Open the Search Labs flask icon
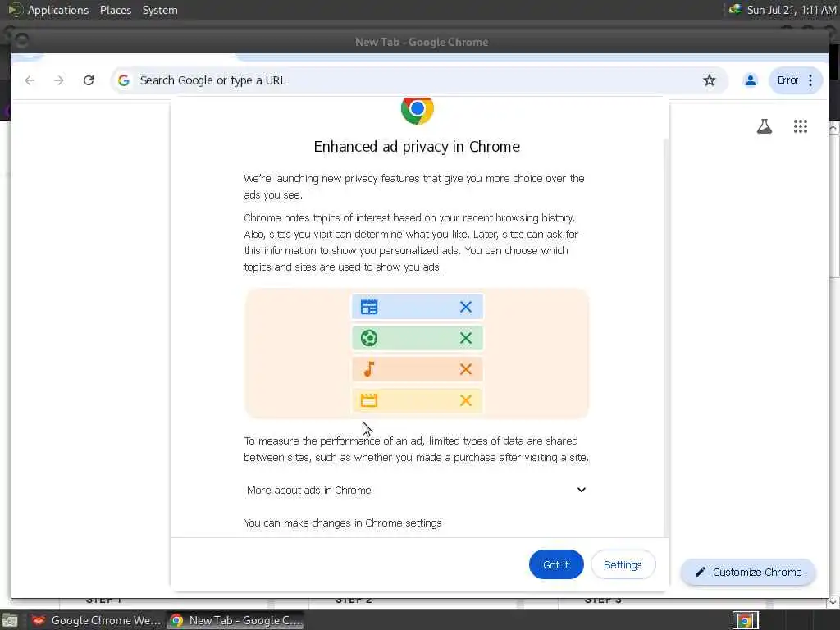The width and height of the screenshot is (840, 630). tap(764, 126)
